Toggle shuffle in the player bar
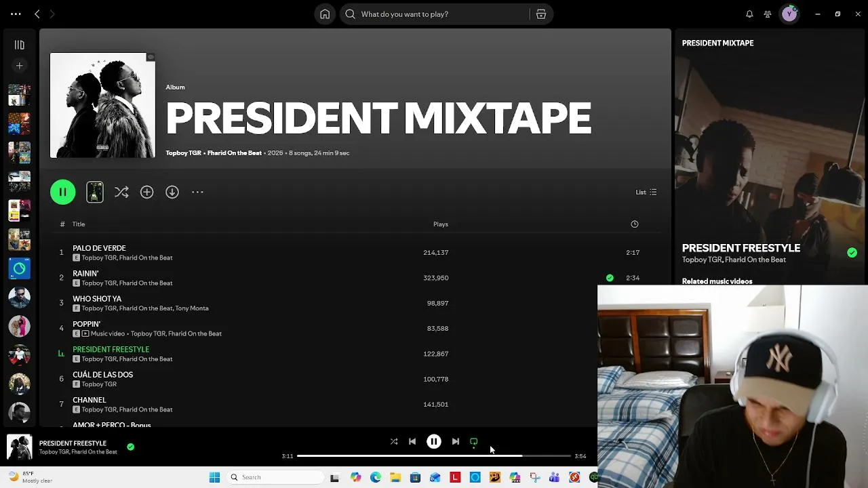 394,442
